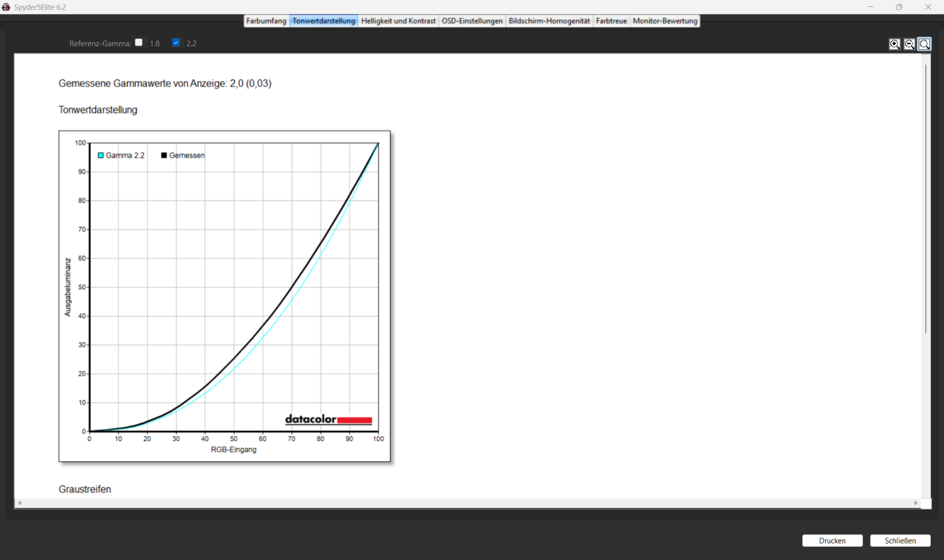Enable the 1.8 reference gamma checkbox
This screenshot has height=560, width=944.
pos(139,43)
